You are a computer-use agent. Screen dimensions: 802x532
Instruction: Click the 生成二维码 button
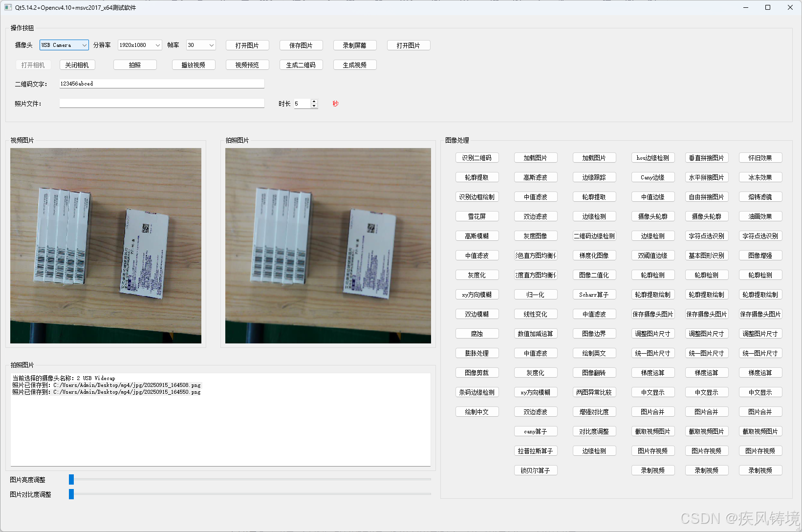tap(301, 65)
